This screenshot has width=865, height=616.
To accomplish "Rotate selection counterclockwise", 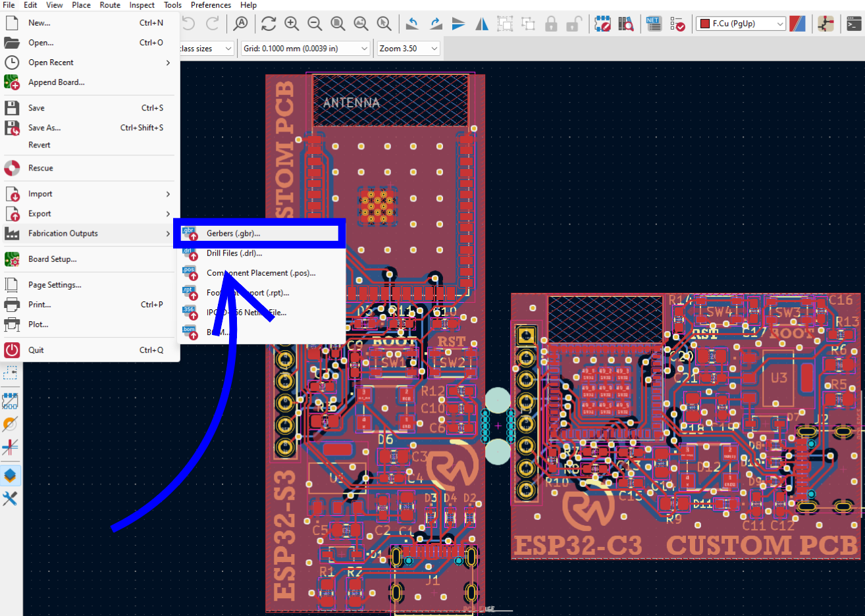I will (x=412, y=24).
